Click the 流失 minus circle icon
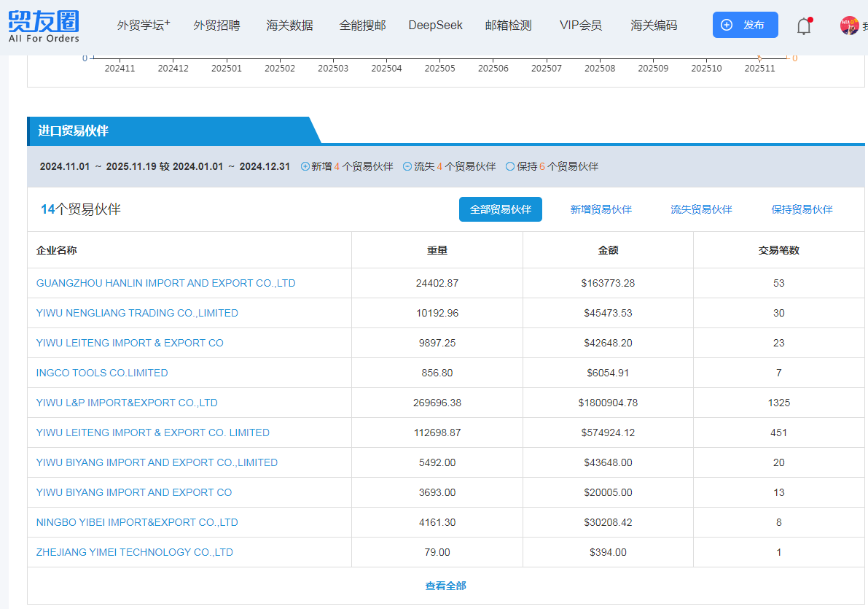Image resolution: width=868 pixels, height=609 pixels. [408, 166]
